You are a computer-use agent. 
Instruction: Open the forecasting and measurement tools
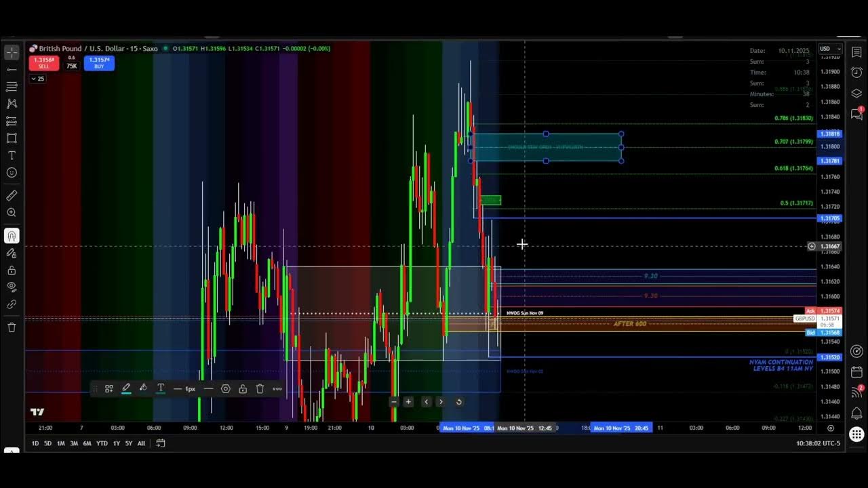pyautogui.click(x=12, y=121)
